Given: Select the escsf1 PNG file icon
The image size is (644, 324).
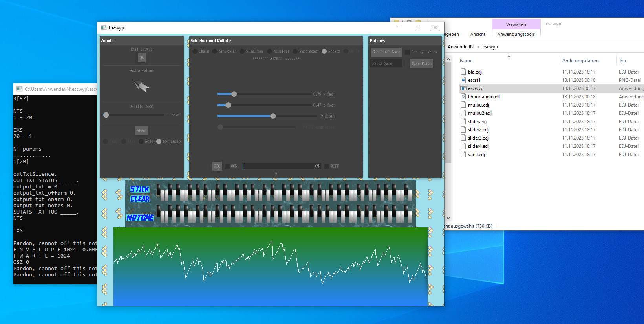Looking at the screenshot, I should coord(463,80).
